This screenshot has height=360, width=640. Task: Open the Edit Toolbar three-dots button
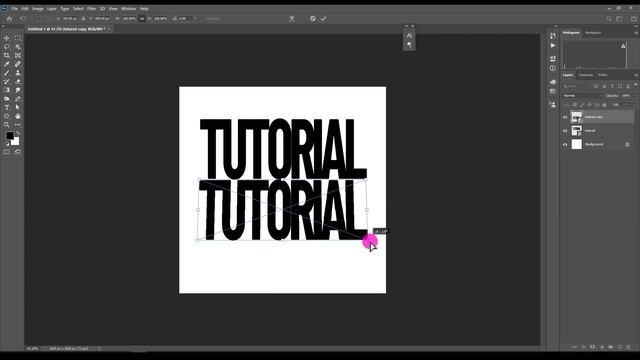(18, 125)
